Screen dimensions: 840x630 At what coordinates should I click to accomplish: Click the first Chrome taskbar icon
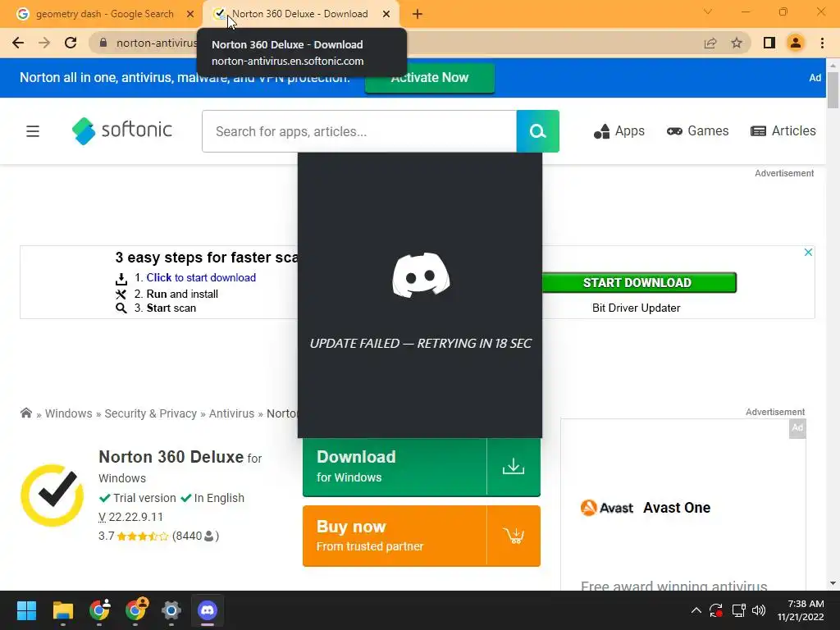point(99,609)
